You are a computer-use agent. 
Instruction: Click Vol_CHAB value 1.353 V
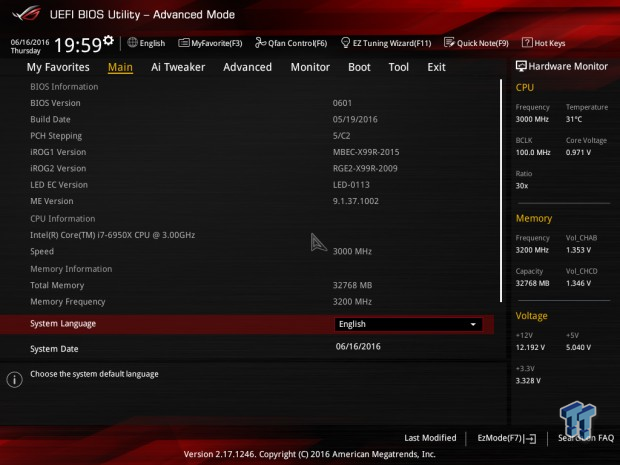(578, 250)
